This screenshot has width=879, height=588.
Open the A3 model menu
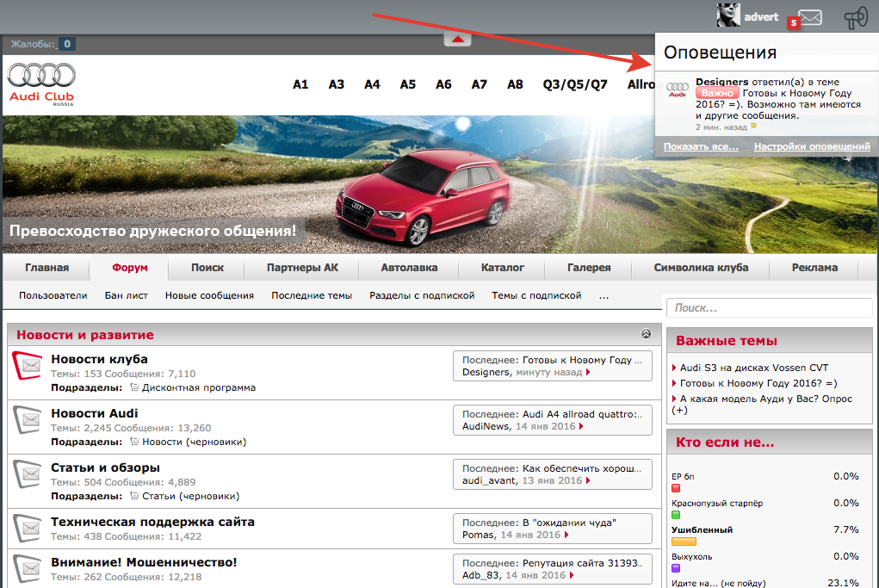point(337,84)
